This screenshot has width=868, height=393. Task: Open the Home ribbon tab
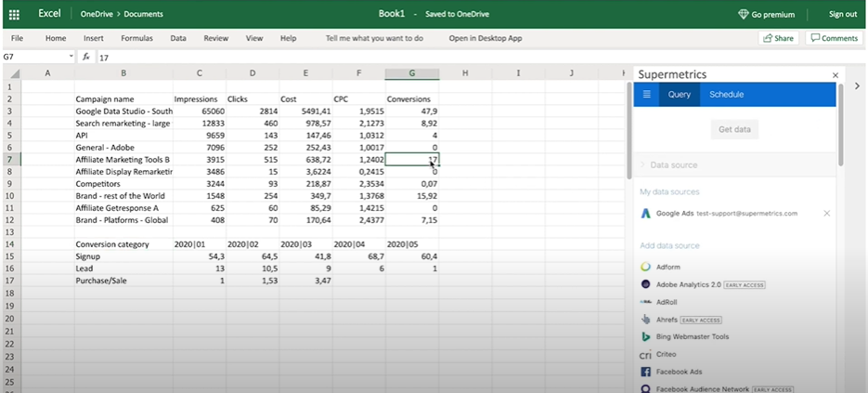click(x=56, y=38)
